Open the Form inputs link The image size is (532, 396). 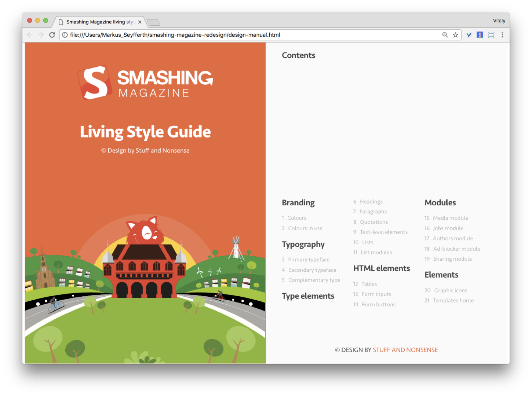(x=376, y=294)
